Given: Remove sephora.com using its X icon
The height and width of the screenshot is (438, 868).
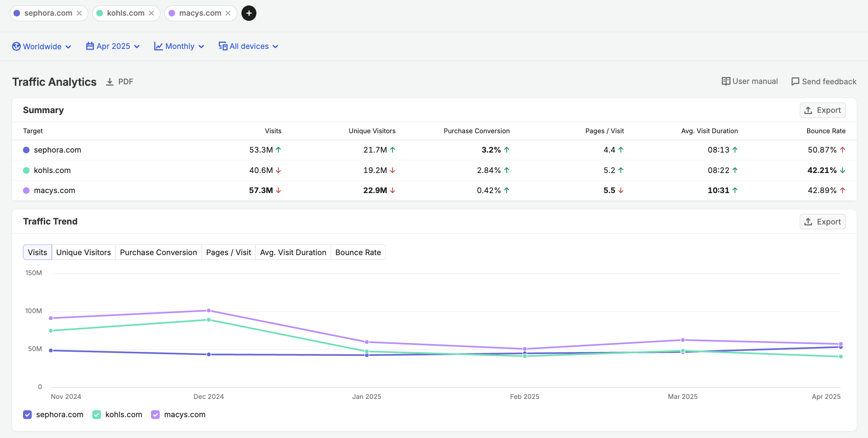Looking at the screenshot, I should (x=79, y=13).
